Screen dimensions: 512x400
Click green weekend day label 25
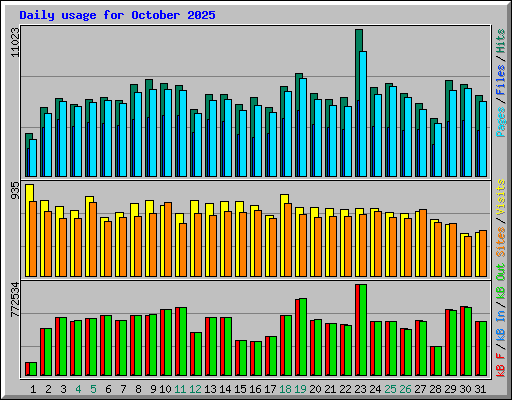pyautogui.click(x=390, y=389)
